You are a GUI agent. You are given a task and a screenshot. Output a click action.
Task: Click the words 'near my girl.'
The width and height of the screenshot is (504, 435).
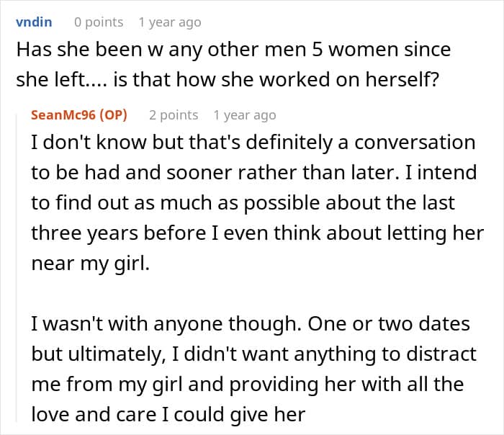[x=91, y=264]
